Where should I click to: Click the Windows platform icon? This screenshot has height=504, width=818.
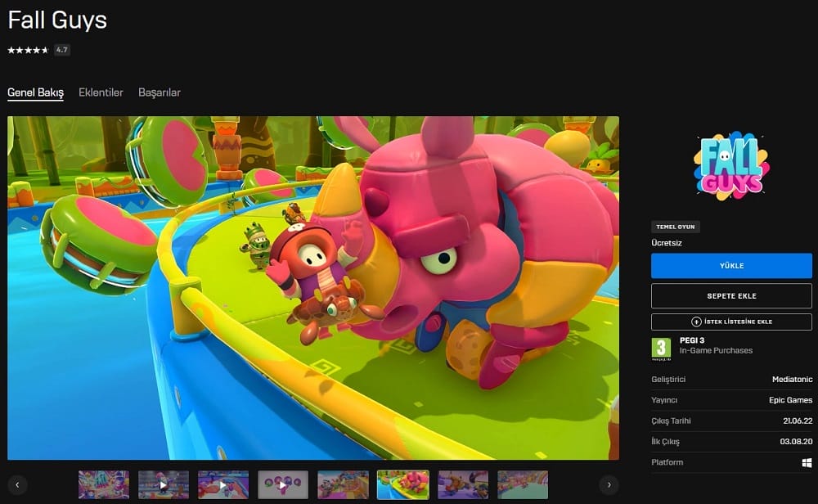(807, 462)
